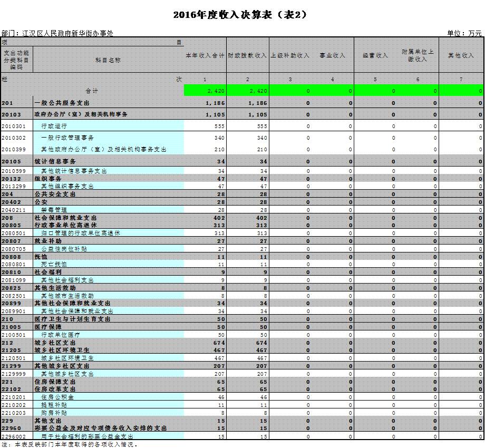Select the 统计信息事务 row label
Image resolution: width=485 pixels, height=448 pixels.
coord(55,161)
